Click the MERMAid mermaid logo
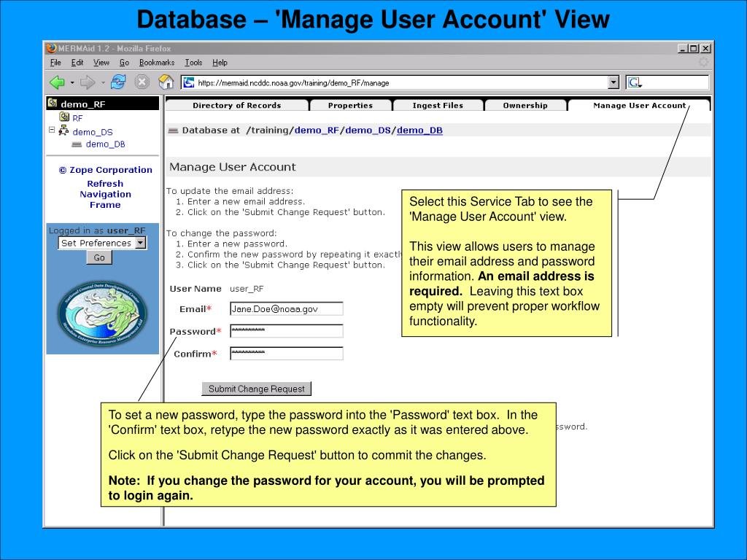 click(x=102, y=313)
